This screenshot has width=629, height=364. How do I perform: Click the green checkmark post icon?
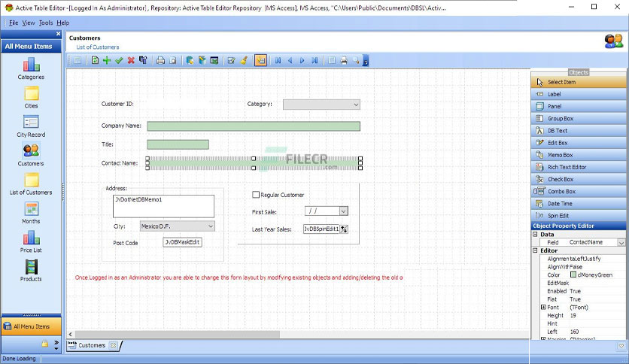(119, 60)
